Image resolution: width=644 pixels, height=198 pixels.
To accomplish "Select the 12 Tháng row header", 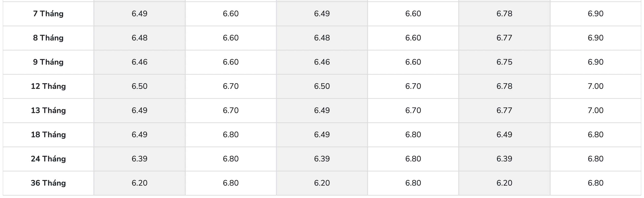I will [48, 86].
